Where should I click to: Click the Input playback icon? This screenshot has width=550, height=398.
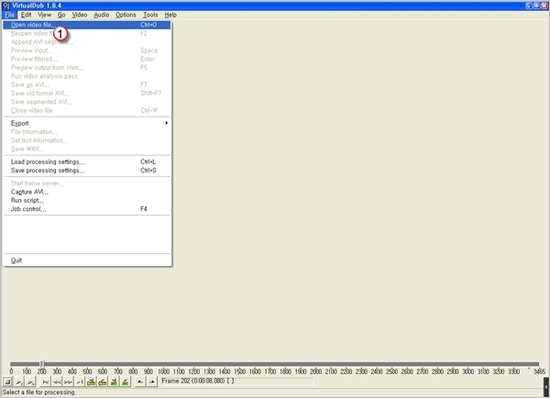[19, 382]
